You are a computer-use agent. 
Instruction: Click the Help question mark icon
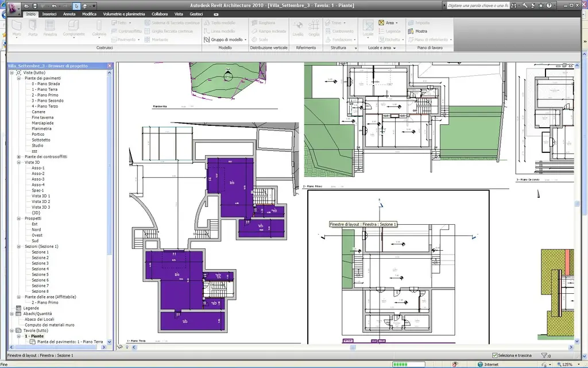click(549, 6)
